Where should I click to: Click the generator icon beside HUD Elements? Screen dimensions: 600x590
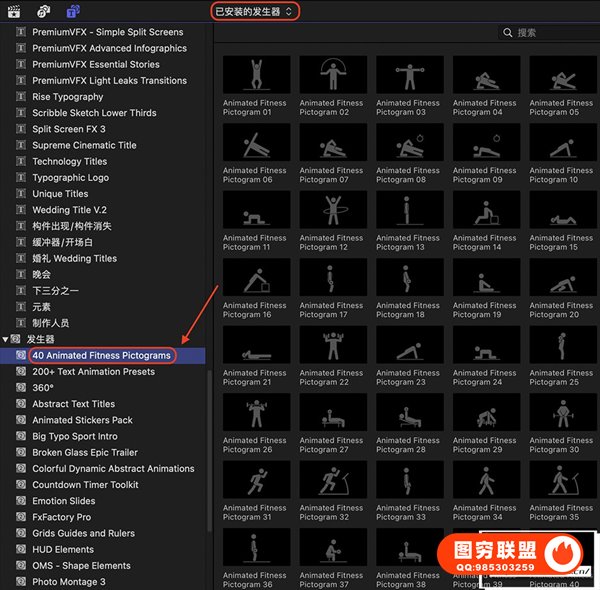(x=21, y=550)
